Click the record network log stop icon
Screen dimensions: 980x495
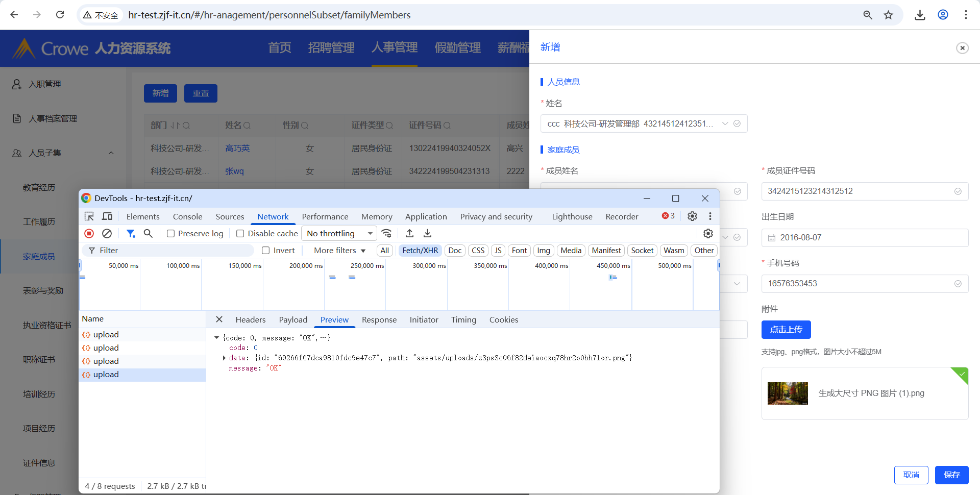click(x=89, y=233)
